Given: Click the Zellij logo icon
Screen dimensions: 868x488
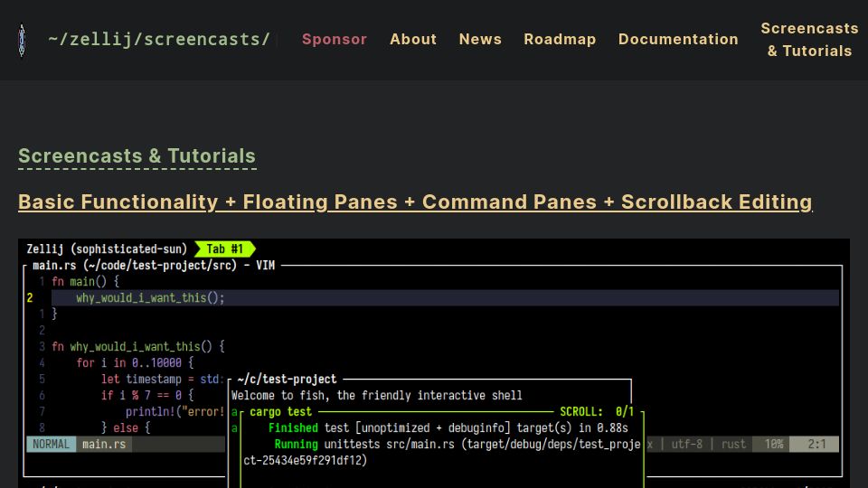Looking at the screenshot, I should point(22,40).
